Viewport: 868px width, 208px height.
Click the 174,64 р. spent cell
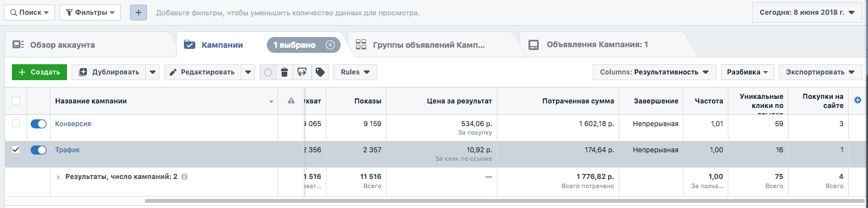(558, 154)
